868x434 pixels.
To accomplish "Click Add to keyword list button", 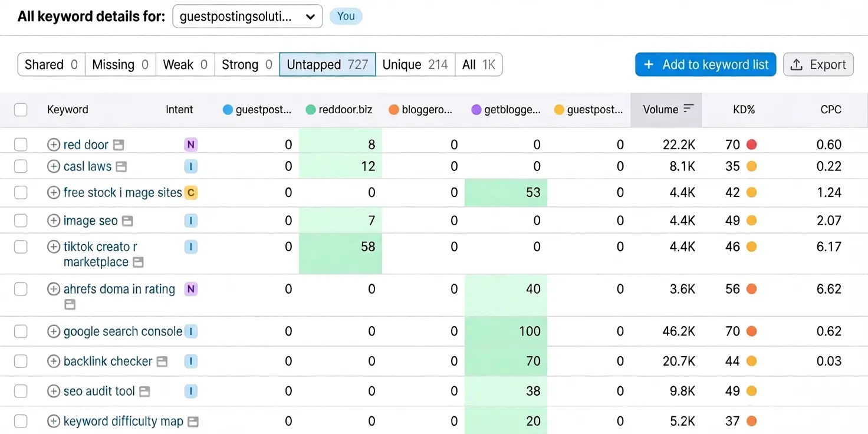I will click(705, 64).
